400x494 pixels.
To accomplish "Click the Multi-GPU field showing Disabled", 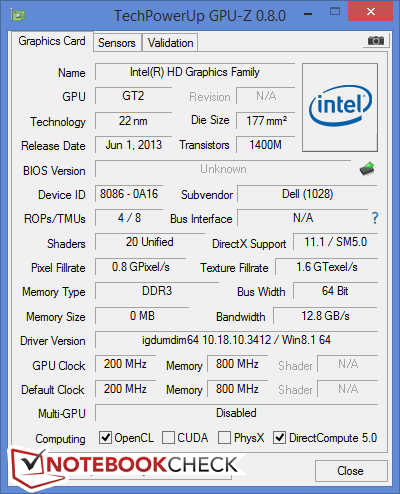I will pos(237,413).
